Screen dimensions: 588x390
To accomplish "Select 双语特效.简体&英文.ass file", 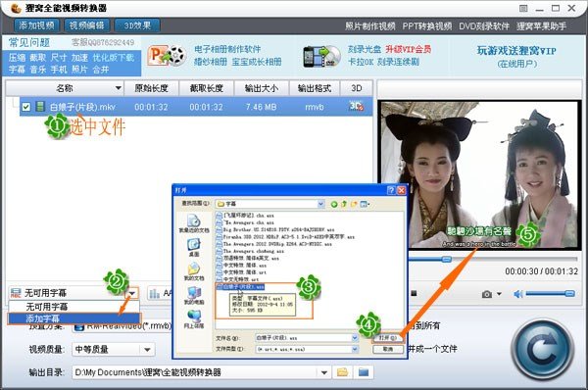I will pyautogui.click(x=248, y=258).
